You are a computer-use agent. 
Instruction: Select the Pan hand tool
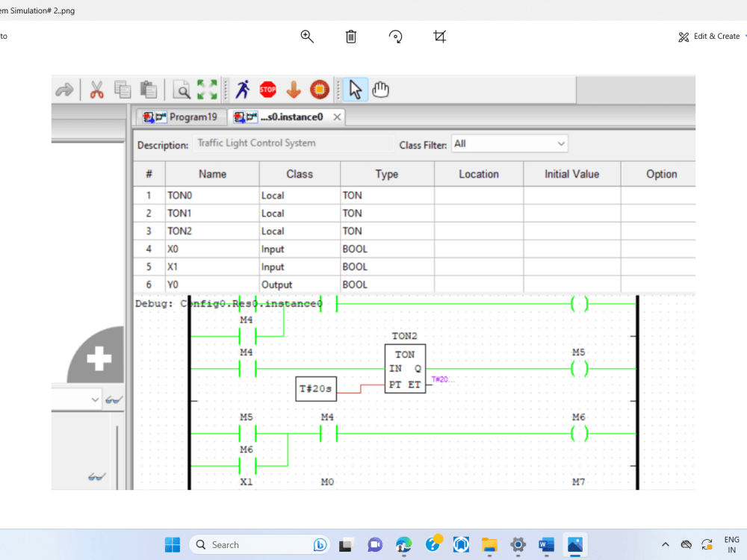(x=380, y=89)
